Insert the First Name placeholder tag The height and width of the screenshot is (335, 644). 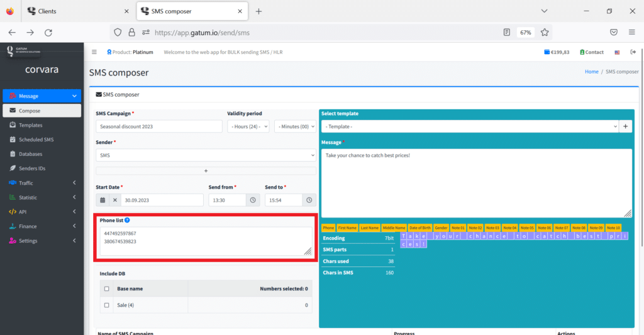tap(347, 228)
